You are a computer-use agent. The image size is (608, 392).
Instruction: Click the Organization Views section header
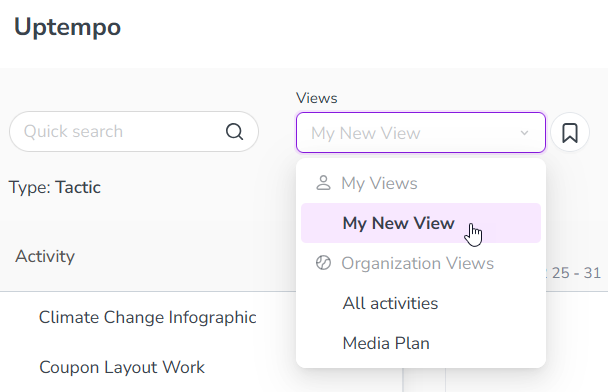418,263
